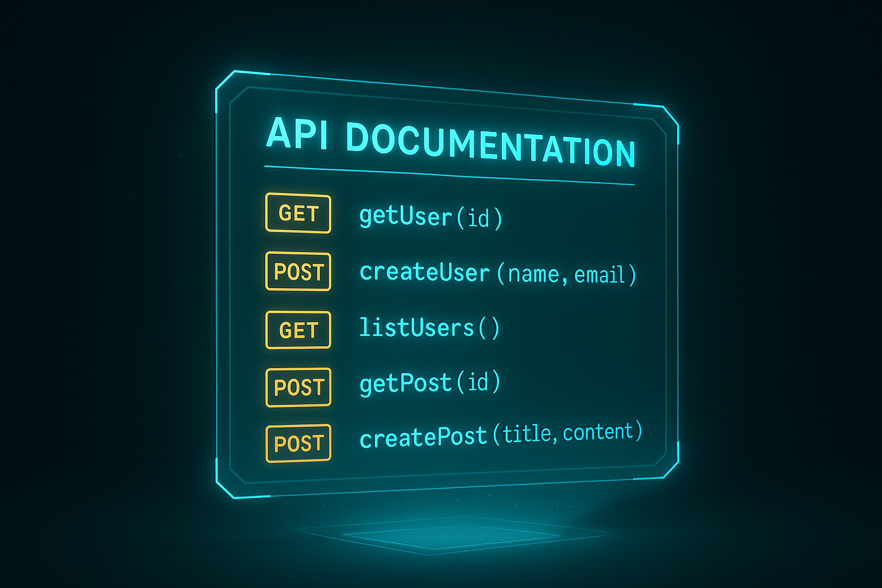Select the middle GET badge on the panel
The image size is (882, 588).
(297, 330)
